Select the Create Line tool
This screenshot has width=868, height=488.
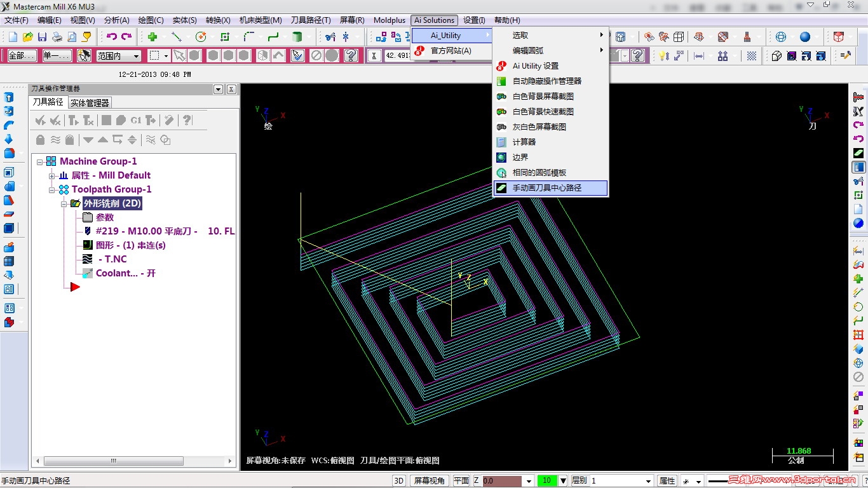(177, 37)
